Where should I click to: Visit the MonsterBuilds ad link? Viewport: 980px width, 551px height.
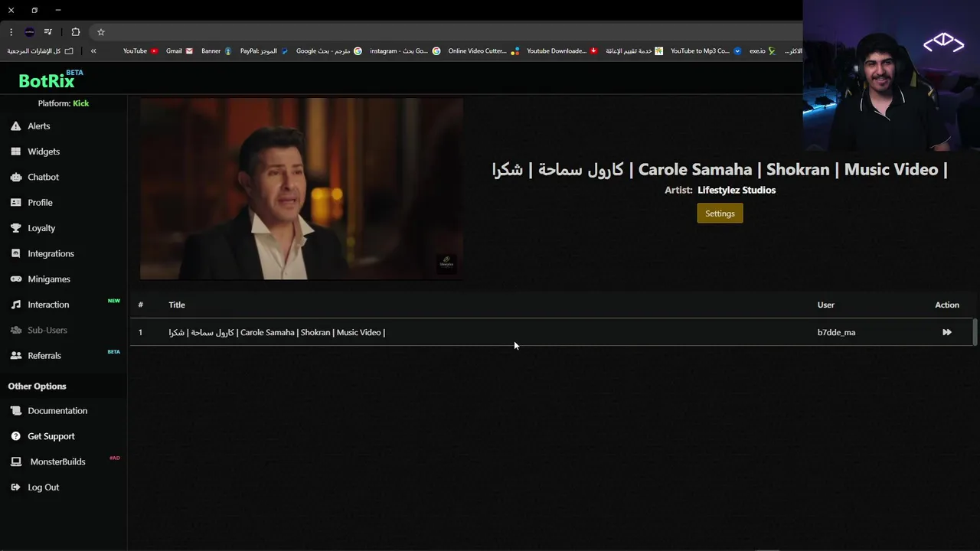tap(57, 461)
